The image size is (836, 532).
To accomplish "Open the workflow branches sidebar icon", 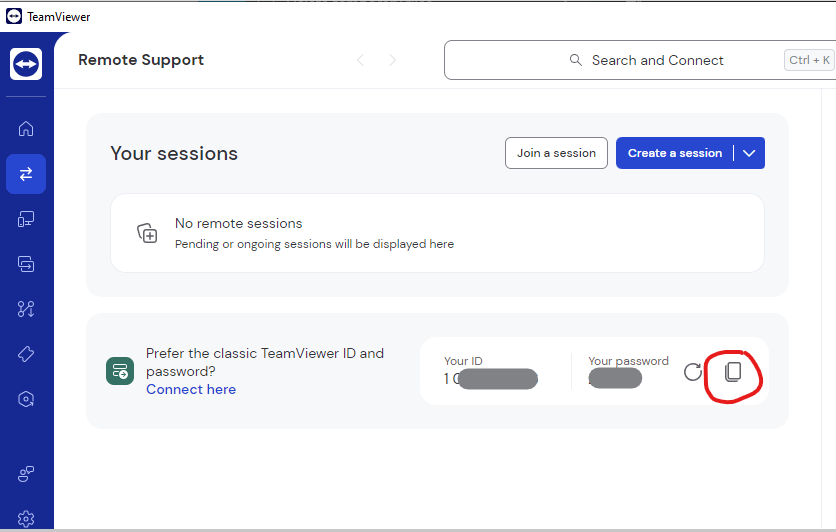I will point(26,309).
